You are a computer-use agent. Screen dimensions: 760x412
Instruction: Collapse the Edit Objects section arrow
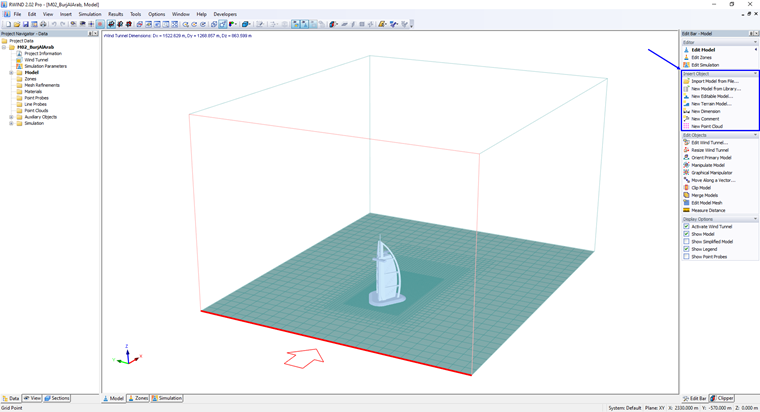coord(755,135)
